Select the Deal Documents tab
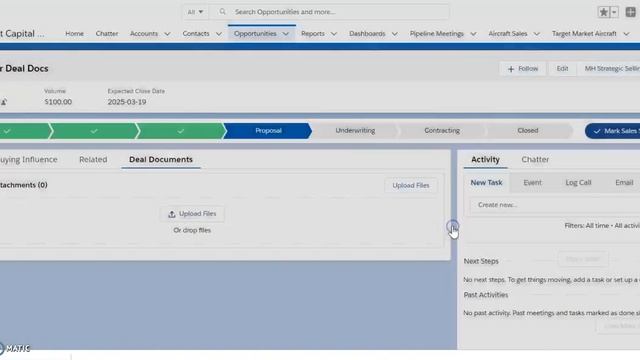Viewport: 640px width, 360px height. [161, 160]
